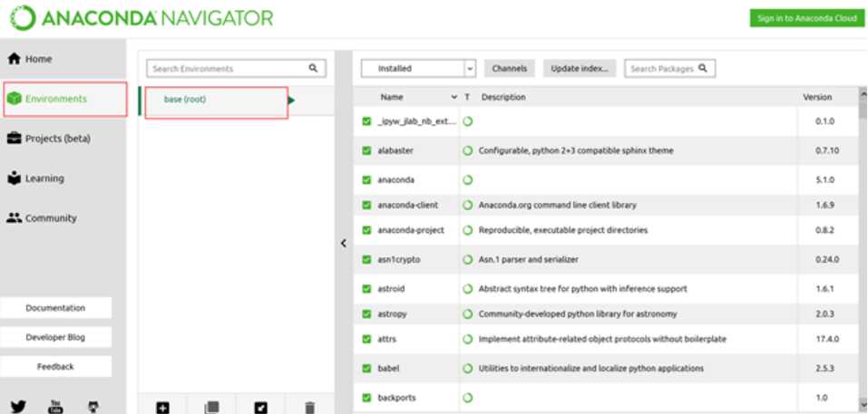
Task: Click the anaconda-project type icon
Action: [468, 230]
